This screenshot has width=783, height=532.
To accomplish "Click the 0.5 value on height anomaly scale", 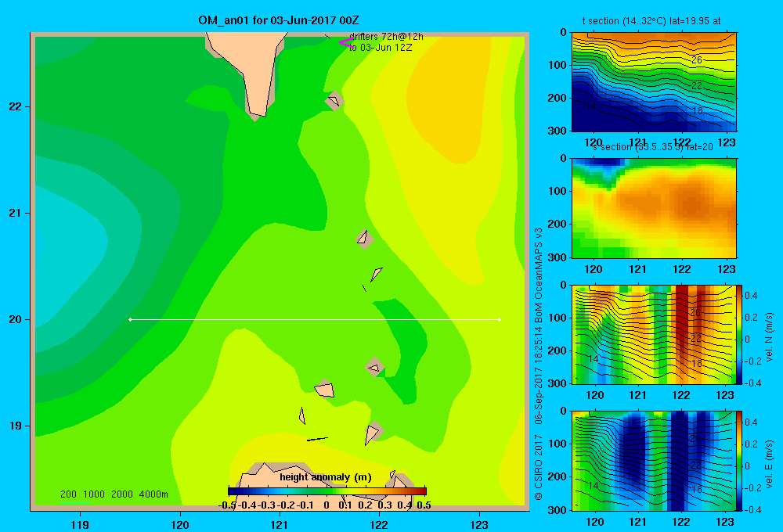I will coord(424,505).
